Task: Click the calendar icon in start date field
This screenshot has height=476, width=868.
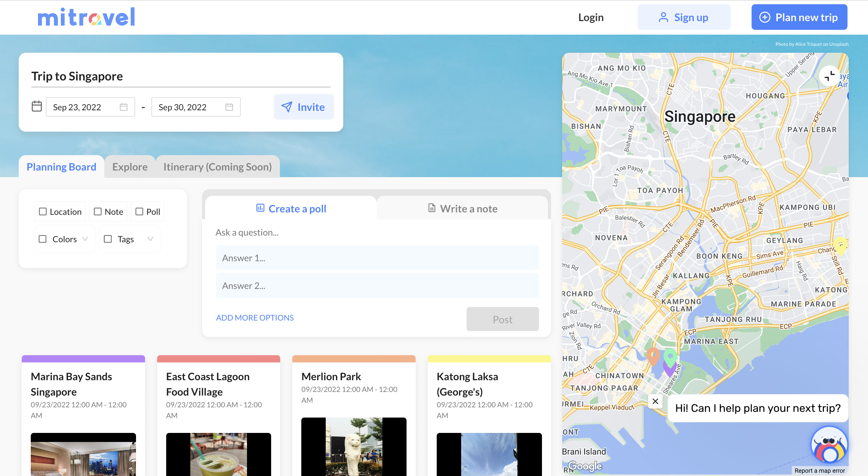Action: point(124,107)
